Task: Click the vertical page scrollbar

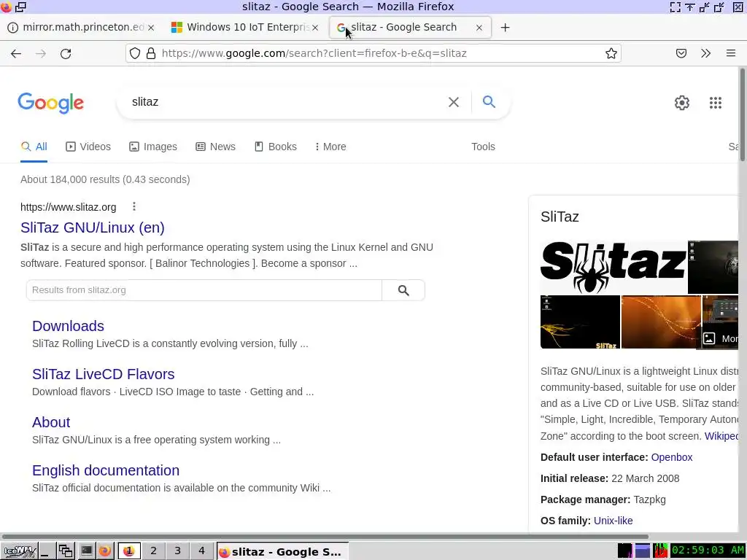Action: click(x=742, y=114)
